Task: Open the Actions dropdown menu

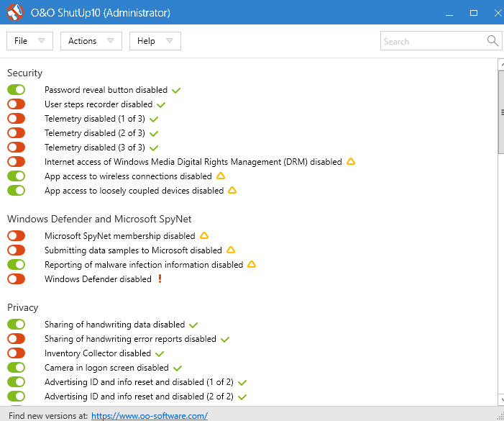Action: 91,41
